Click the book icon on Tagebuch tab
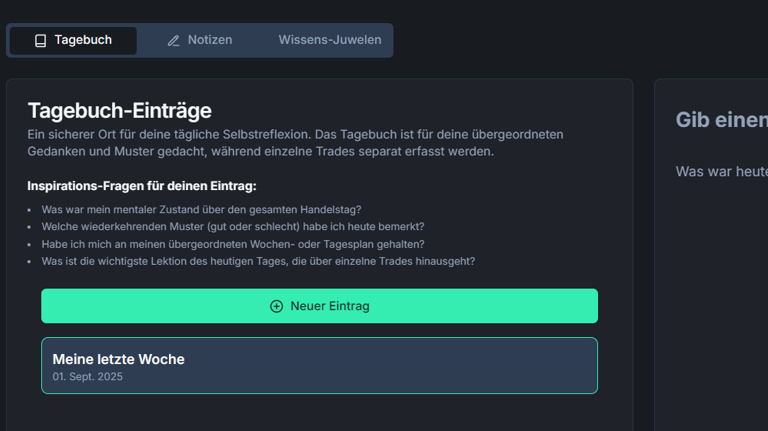 click(40, 41)
